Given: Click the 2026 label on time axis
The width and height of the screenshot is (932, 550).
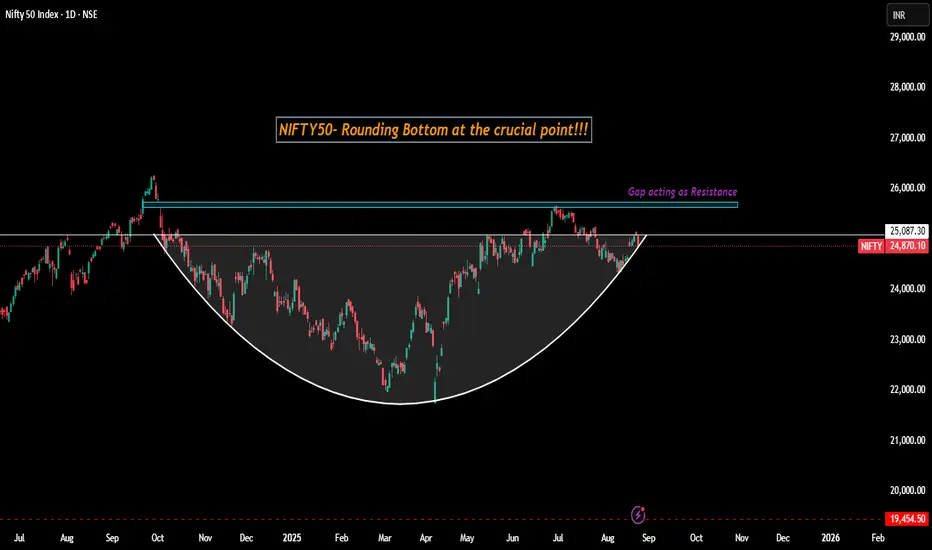Looking at the screenshot, I should [x=830, y=538].
